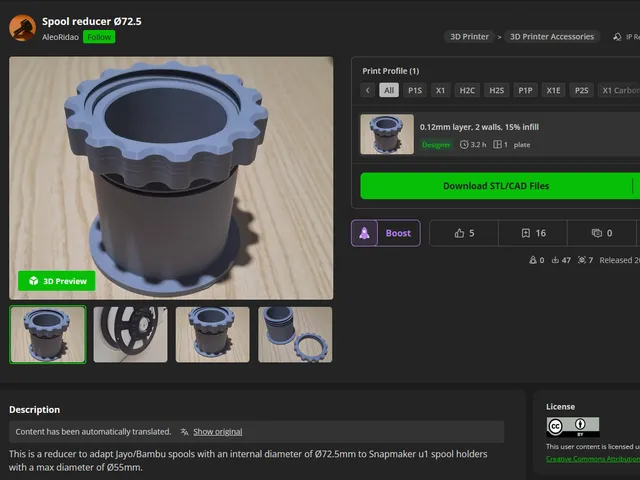The image size is (640, 480).
Task: Click the translation icon in description
Action: (x=184, y=432)
